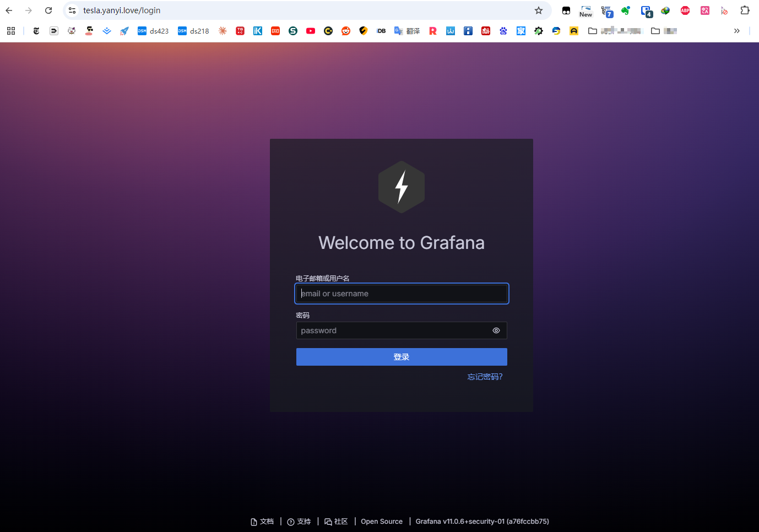Screen dimensions: 759x532
Task: Open the Reddit bookmark icon
Action: 346,31
